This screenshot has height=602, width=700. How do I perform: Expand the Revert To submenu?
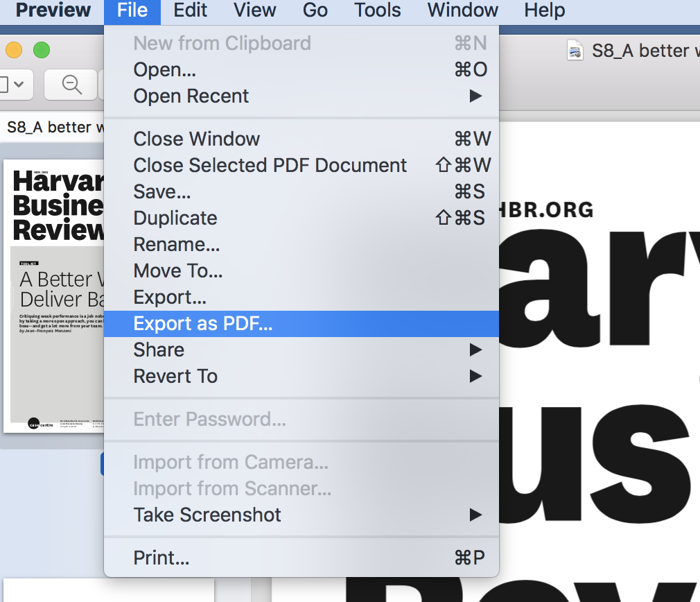[301, 376]
